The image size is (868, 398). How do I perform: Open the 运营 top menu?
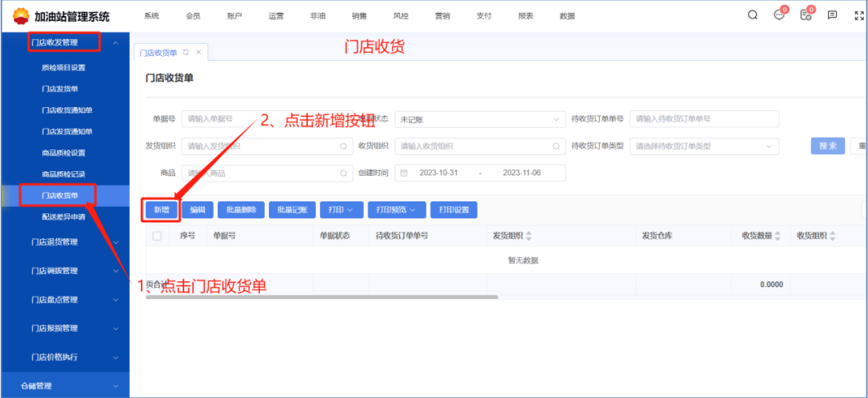tap(276, 16)
